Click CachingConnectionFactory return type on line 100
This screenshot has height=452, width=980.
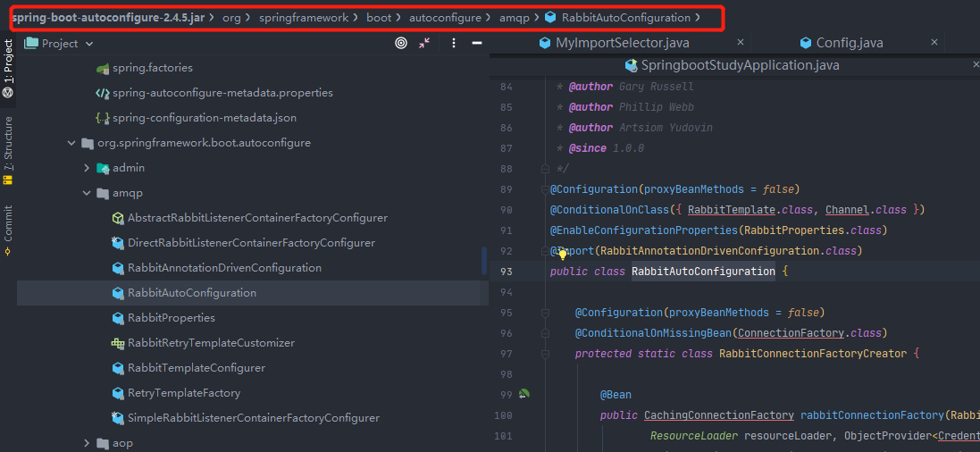(719, 415)
